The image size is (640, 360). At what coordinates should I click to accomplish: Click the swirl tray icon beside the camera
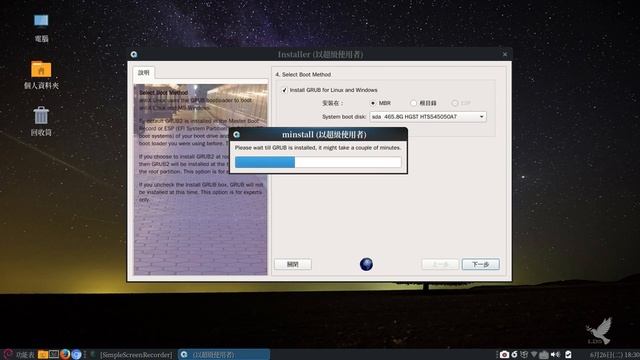click(x=514, y=354)
